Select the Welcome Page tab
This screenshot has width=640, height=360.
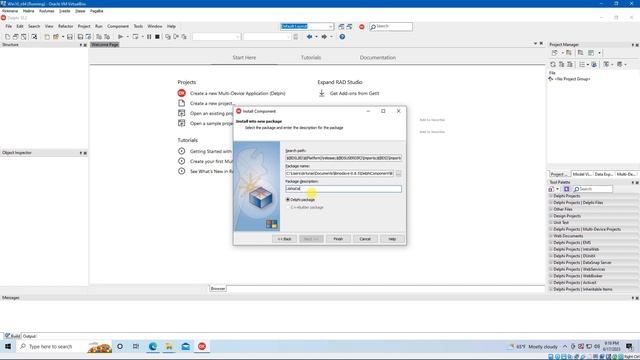(104, 44)
